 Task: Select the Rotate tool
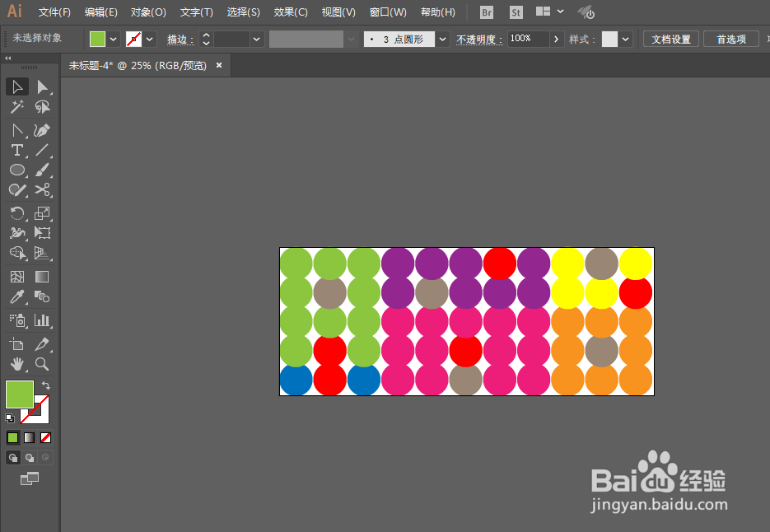coord(17,213)
